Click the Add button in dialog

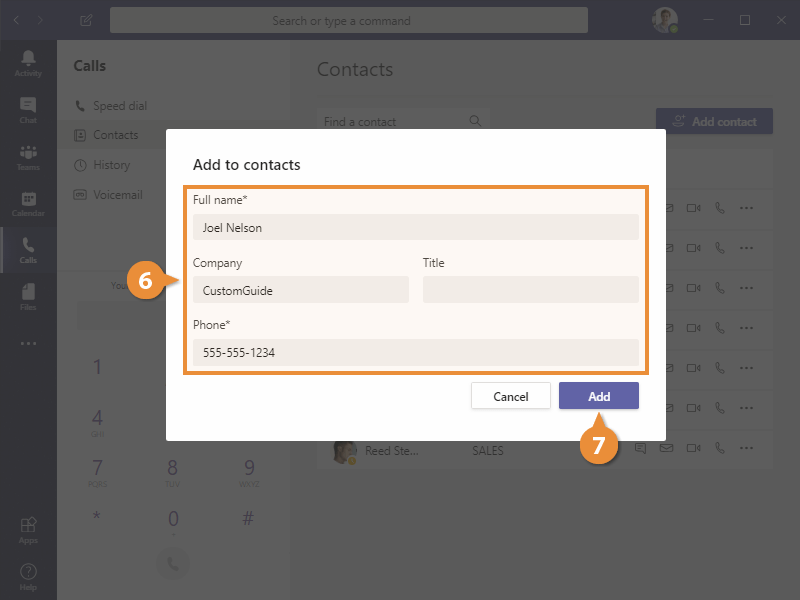pos(598,396)
